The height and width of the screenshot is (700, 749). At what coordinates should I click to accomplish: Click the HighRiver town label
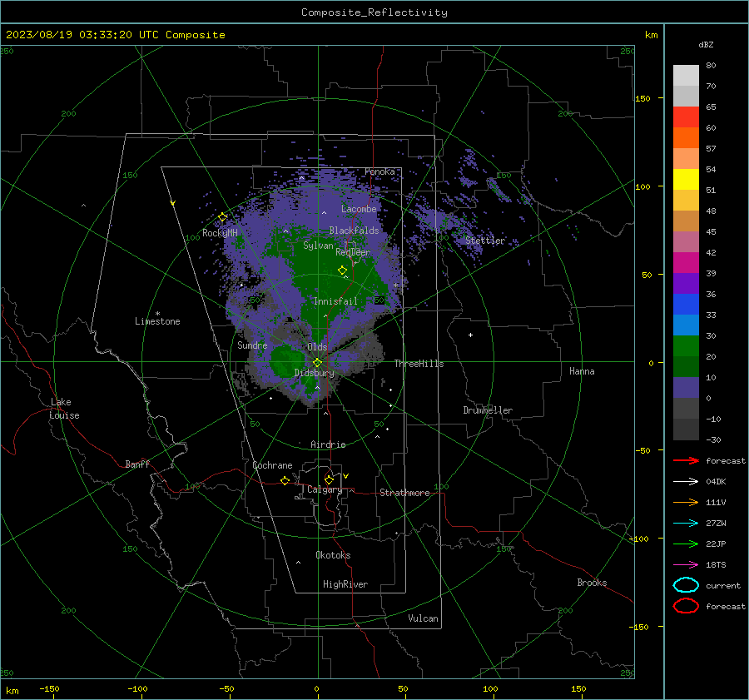click(345, 584)
